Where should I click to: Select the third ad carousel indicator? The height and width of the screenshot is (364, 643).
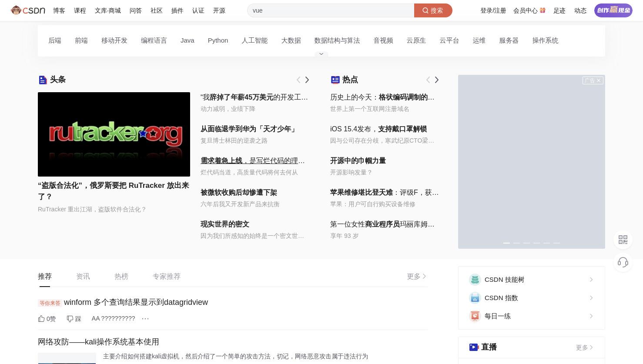[x=526, y=243]
